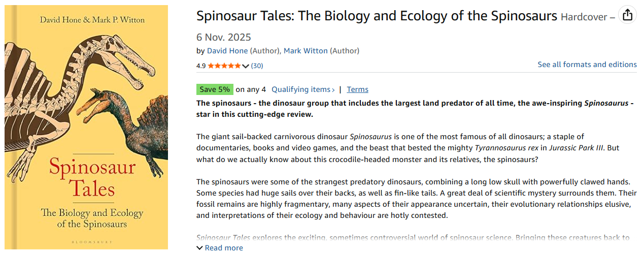Open David Hone author page link
This screenshot has height=256, width=644.
point(227,51)
